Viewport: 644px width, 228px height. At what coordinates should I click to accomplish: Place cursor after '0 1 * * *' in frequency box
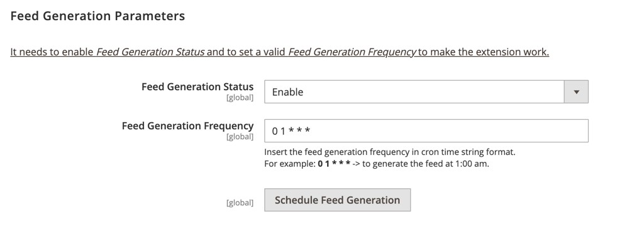point(312,131)
